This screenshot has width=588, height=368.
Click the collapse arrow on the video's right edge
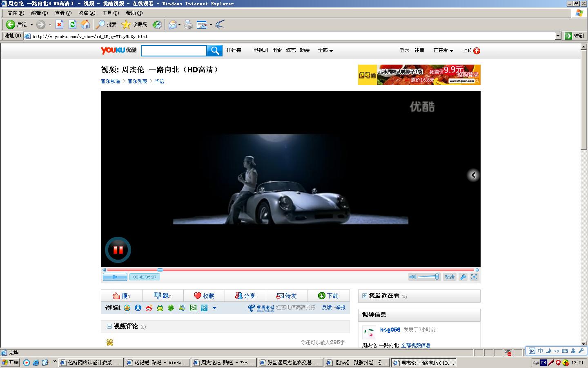[473, 175]
